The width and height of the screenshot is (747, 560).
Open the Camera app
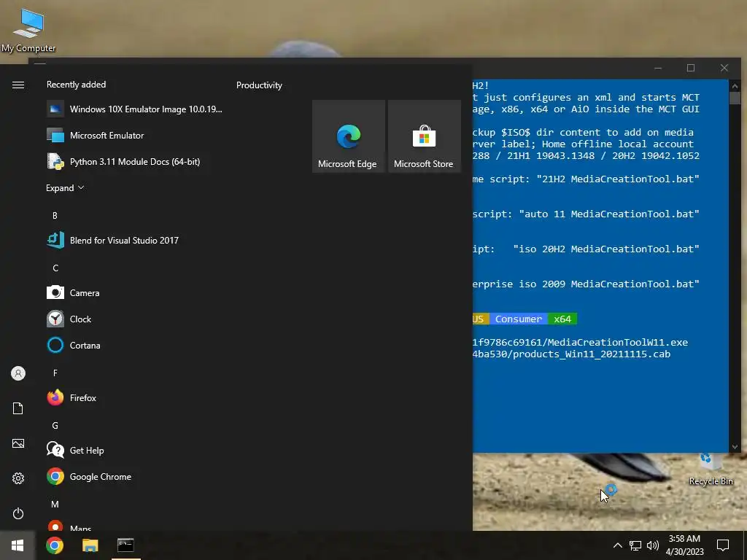(x=135, y=292)
